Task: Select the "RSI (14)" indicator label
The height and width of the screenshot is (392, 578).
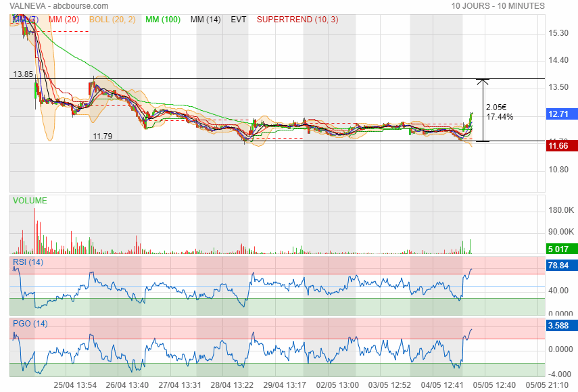Action: [28, 262]
